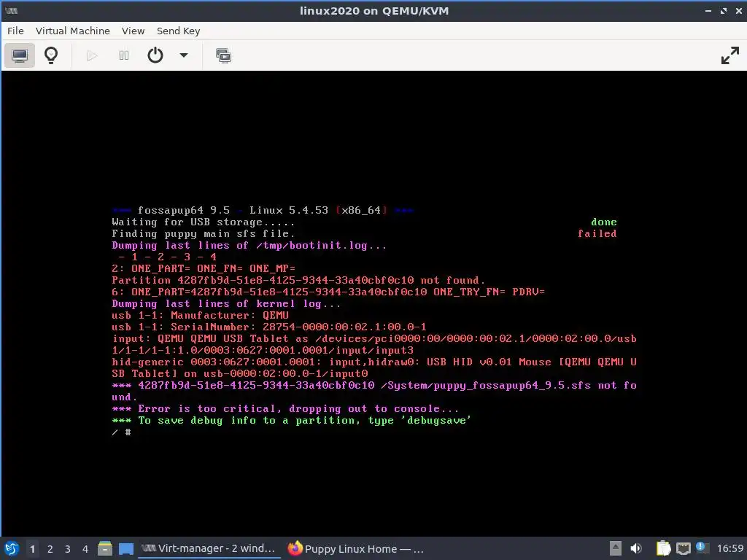The height and width of the screenshot is (560, 747).
Task: Open the clipboard manager tray icon
Action: pyautogui.click(x=663, y=548)
